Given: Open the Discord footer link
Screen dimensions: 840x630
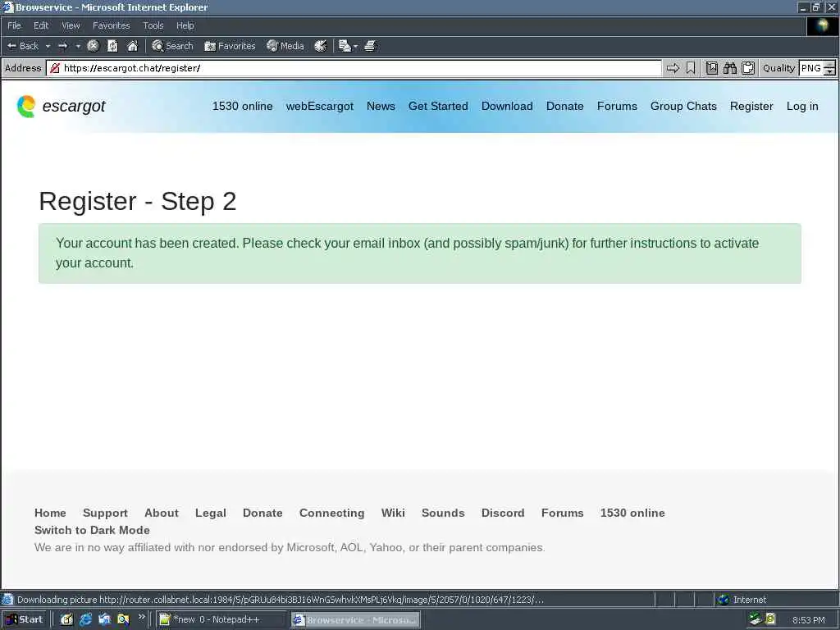Looking at the screenshot, I should (503, 513).
